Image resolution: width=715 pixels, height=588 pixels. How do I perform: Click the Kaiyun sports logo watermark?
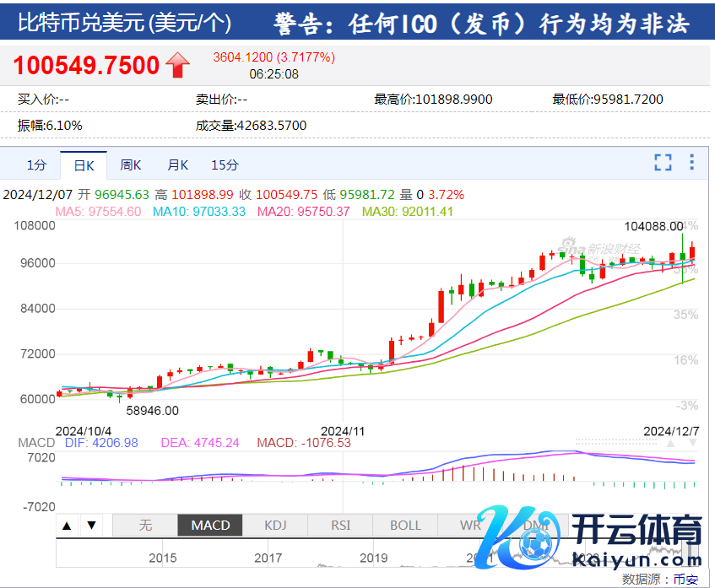coord(591,537)
